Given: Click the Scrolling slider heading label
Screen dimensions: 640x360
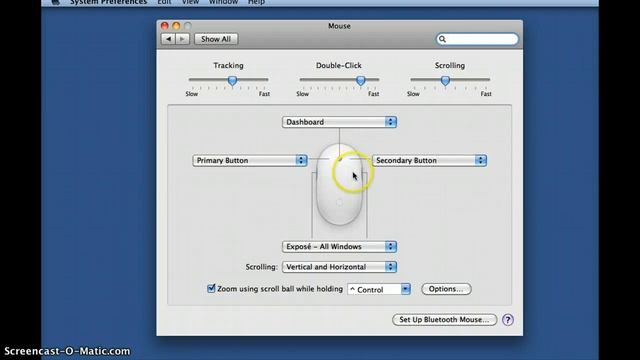Looking at the screenshot, I should (x=449, y=65).
